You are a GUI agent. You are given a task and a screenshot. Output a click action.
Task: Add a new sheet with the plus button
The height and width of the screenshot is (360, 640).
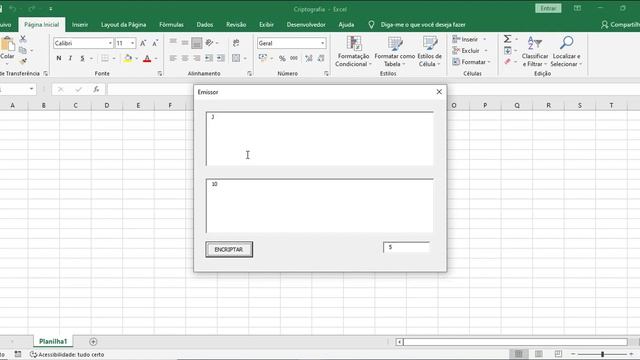93,342
